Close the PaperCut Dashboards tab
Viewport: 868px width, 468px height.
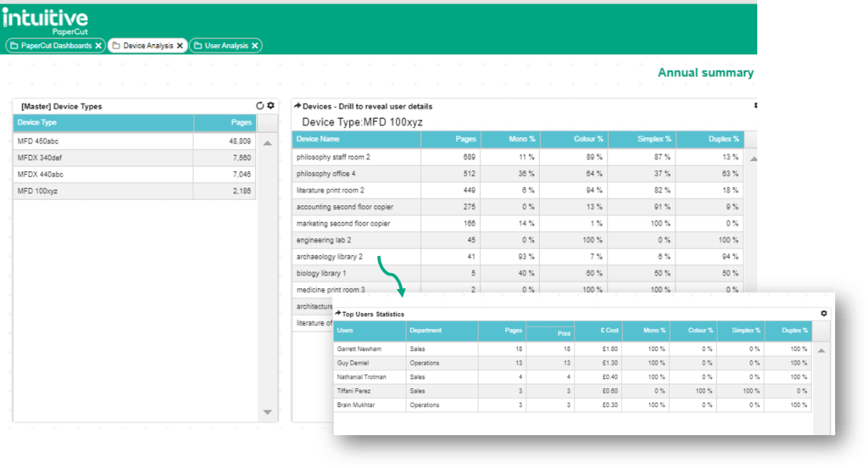98,46
